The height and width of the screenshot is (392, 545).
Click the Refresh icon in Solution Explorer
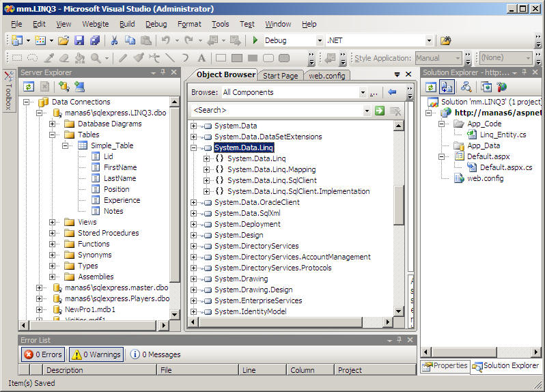click(x=431, y=87)
